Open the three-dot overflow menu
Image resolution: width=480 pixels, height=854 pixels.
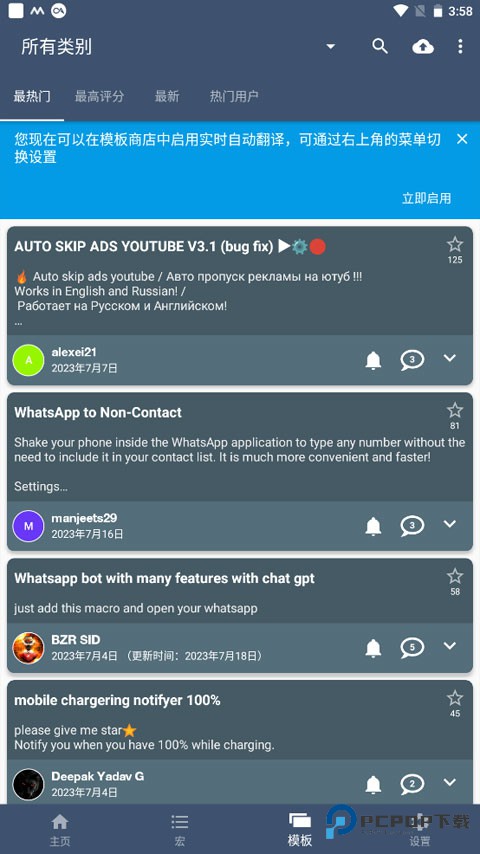point(460,46)
